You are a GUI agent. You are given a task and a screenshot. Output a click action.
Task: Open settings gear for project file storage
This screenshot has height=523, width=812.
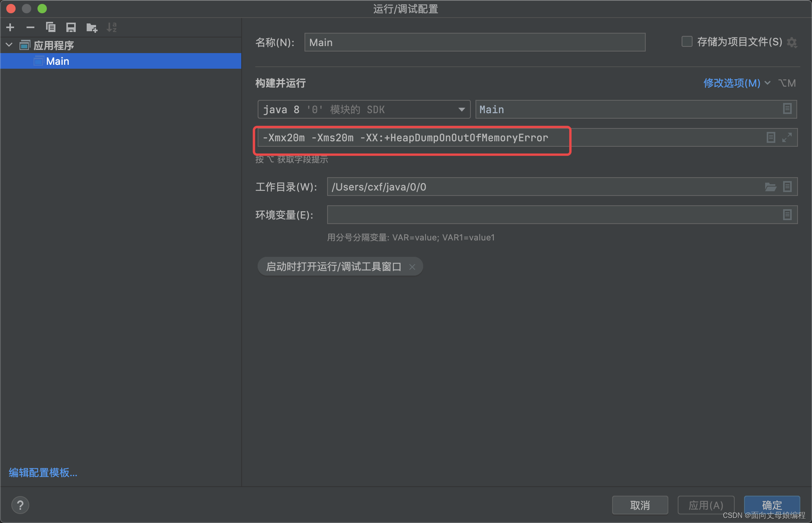click(x=792, y=42)
